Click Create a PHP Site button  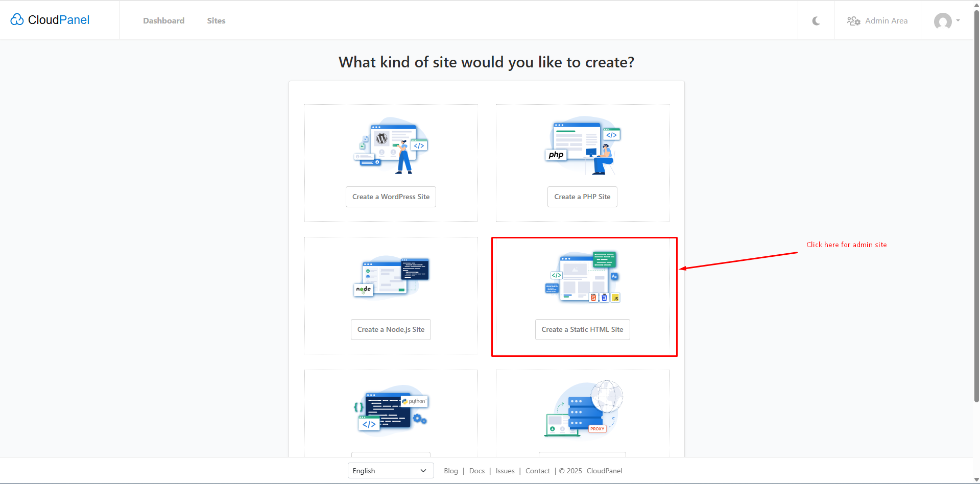click(582, 197)
